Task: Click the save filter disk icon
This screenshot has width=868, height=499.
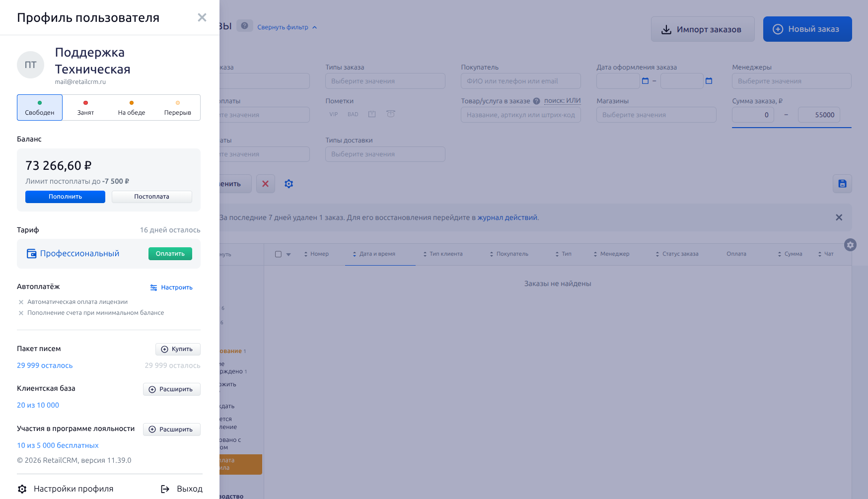Action: (842, 184)
